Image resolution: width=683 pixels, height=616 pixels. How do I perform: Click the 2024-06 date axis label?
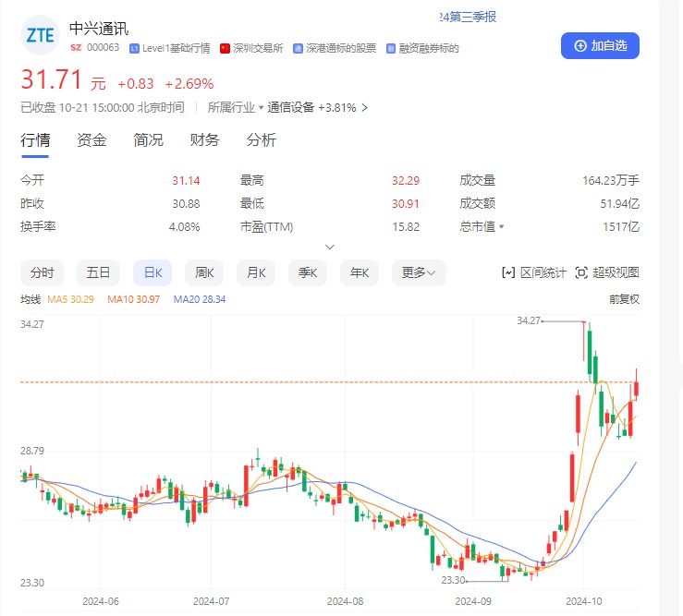(x=101, y=601)
